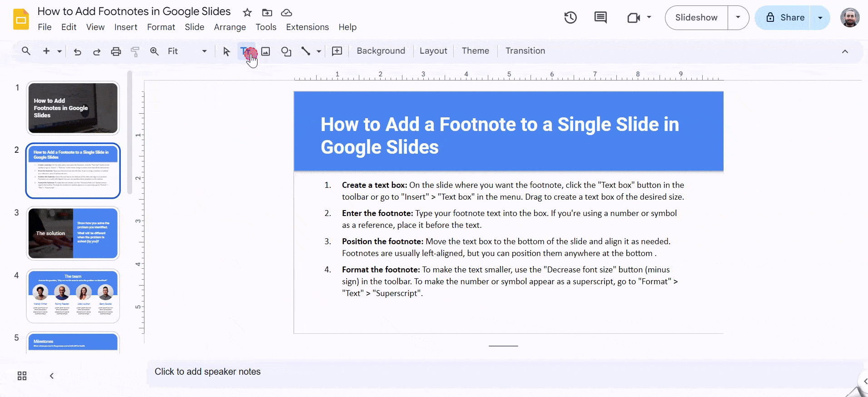This screenshot has height=397, width=868.
Task: Select the paint format tool
Action: pos(135,51)
